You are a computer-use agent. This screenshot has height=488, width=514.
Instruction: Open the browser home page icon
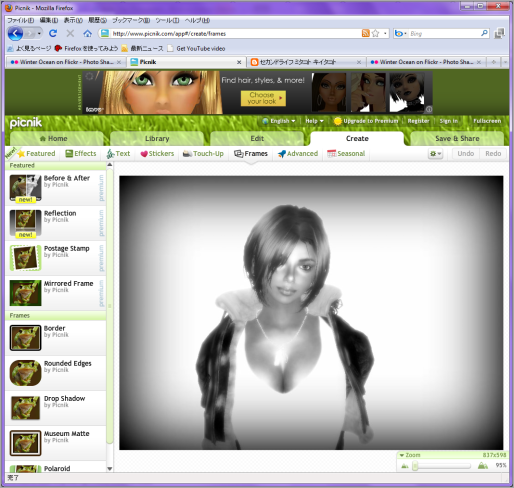tap(87, 33)
